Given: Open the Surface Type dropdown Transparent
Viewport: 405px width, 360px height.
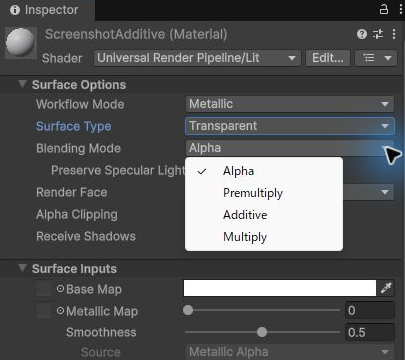Looking at the screenshot, I should click(x=290, y=126).
